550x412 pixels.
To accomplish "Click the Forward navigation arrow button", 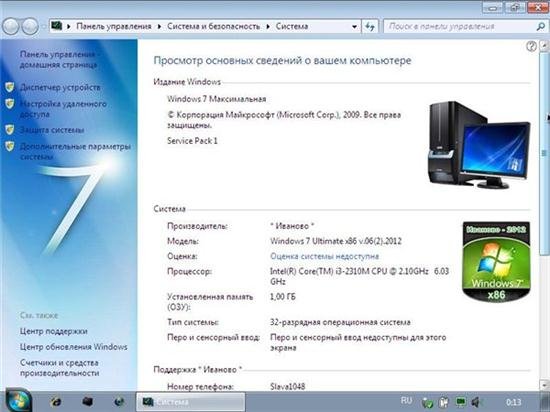I will click(x=31, y=27).
